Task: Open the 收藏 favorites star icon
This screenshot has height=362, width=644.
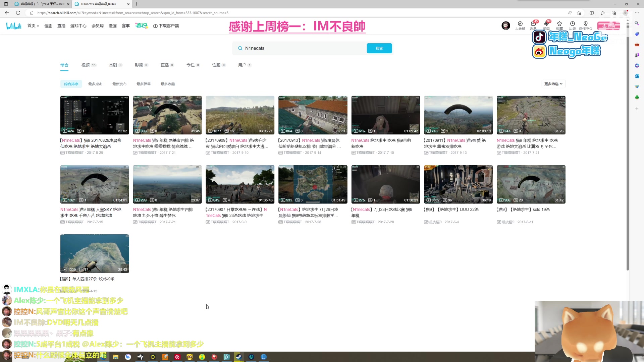Action: coord(559,25)
